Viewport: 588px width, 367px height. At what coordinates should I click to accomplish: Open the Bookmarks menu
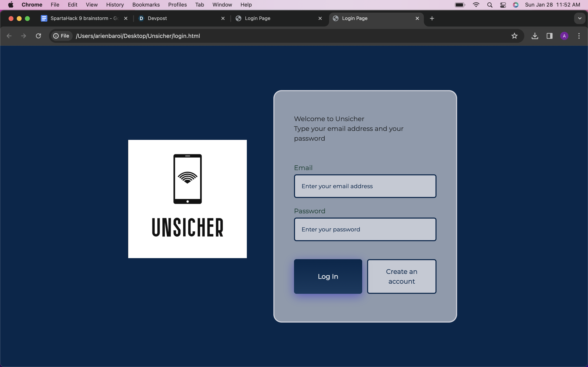146,5
